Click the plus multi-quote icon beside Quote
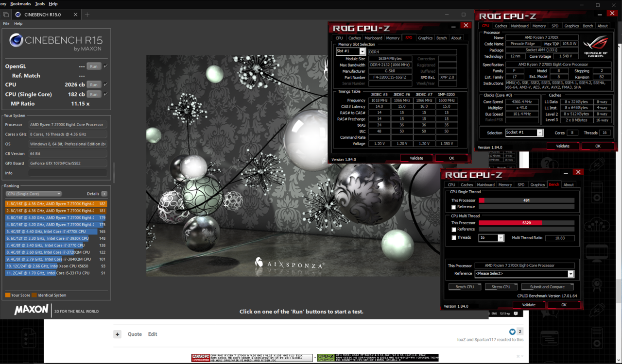This screenshot has width=622, height=364. (118, 334)
